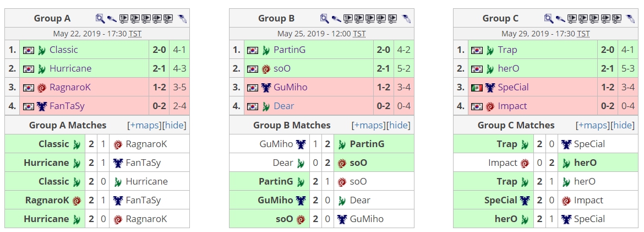Open the Group B recap pen icon
Screen dimensions: 644x232
point(406,19)
